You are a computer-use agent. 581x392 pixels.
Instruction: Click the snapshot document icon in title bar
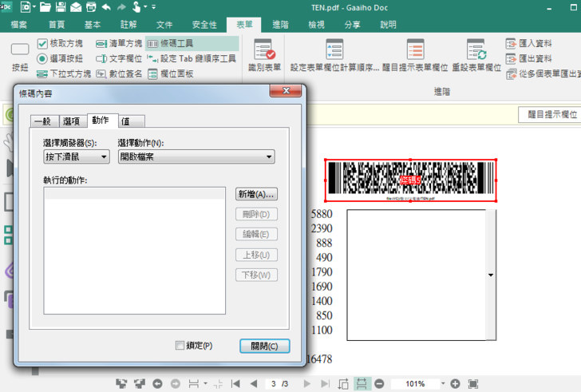pyautogui.click(x=26, y=7)
